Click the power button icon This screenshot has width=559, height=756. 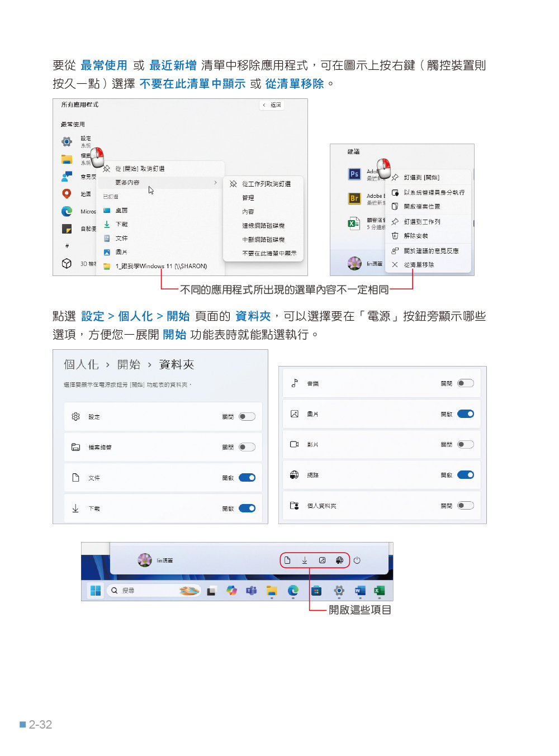coord(357,560)
